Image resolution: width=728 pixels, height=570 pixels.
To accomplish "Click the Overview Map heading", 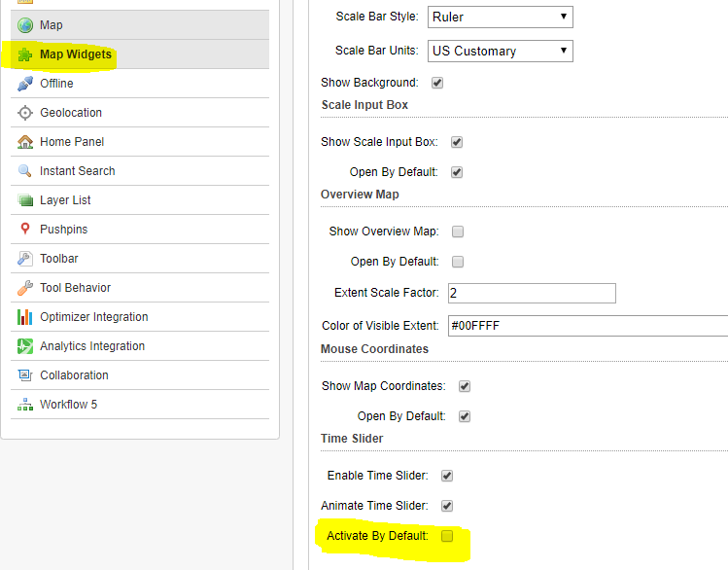I will pyautogui.click(x=360, y=195).
